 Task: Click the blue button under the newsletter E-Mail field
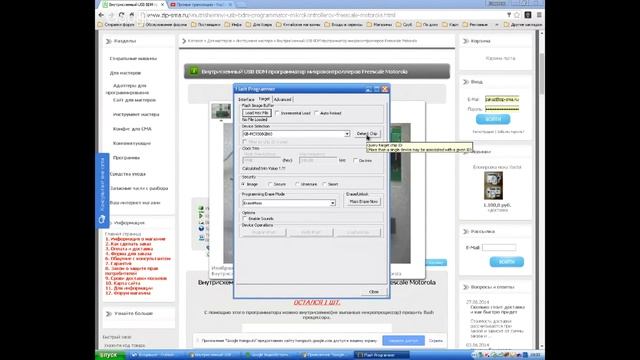click(507, 262)
